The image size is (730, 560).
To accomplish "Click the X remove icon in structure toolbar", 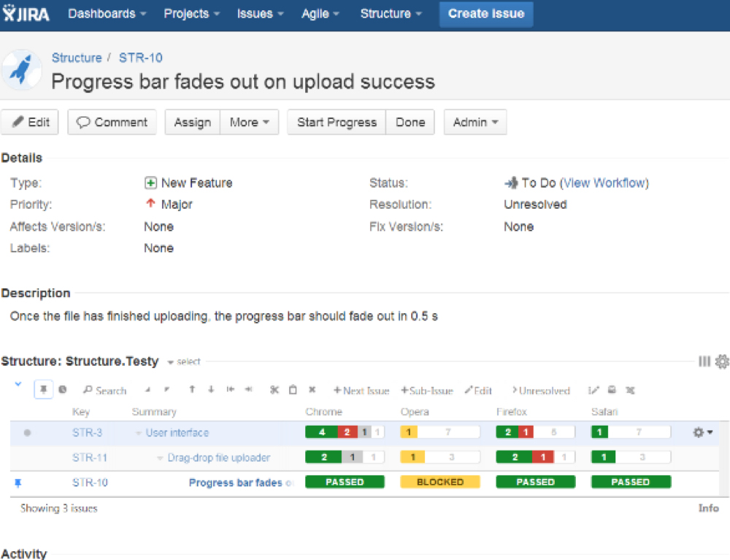I will tap(312, 390).
